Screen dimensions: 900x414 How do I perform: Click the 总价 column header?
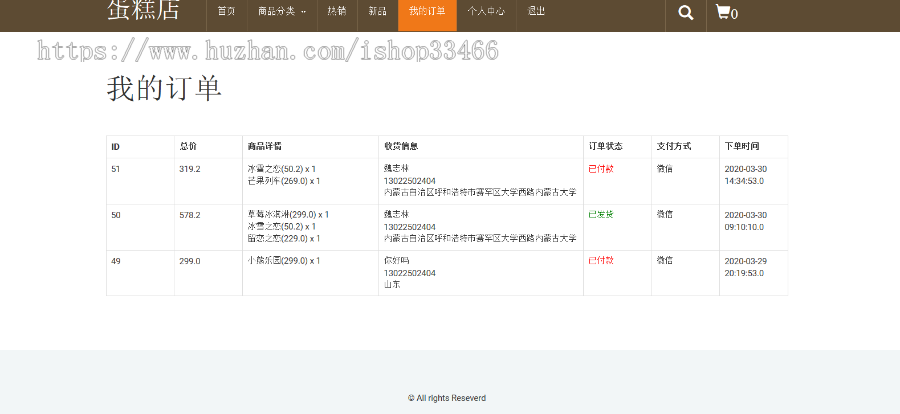(x=188, y=146)
